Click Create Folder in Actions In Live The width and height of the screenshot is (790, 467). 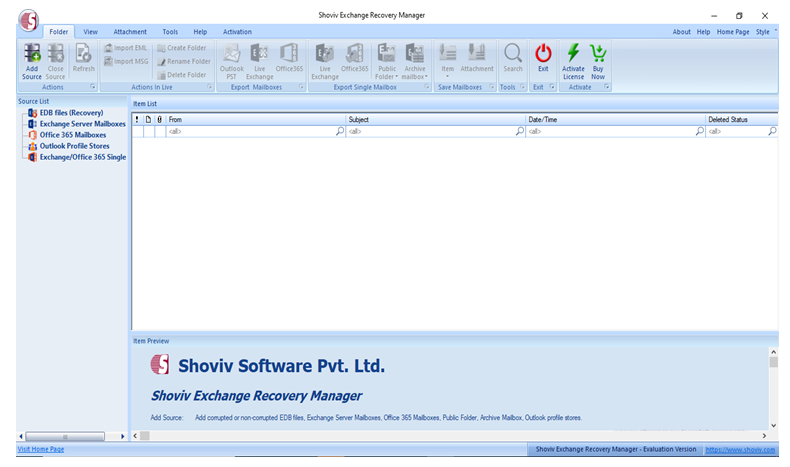181,48
